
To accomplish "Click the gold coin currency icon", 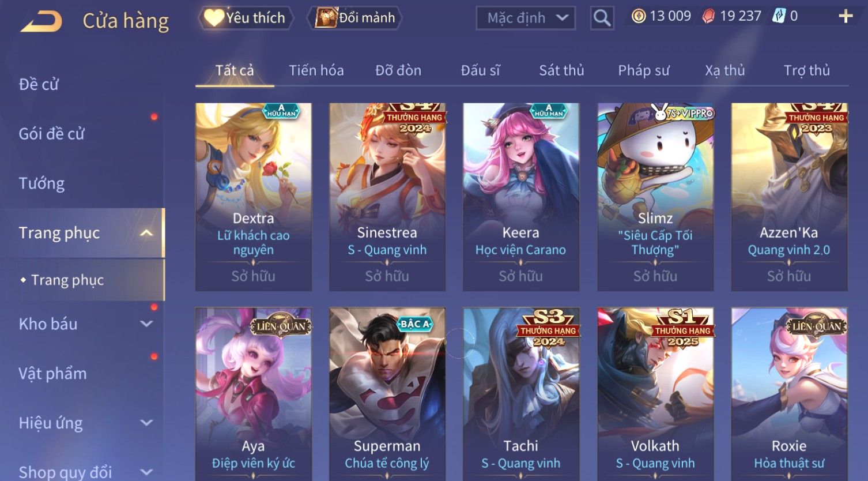I will click(638, 16).
